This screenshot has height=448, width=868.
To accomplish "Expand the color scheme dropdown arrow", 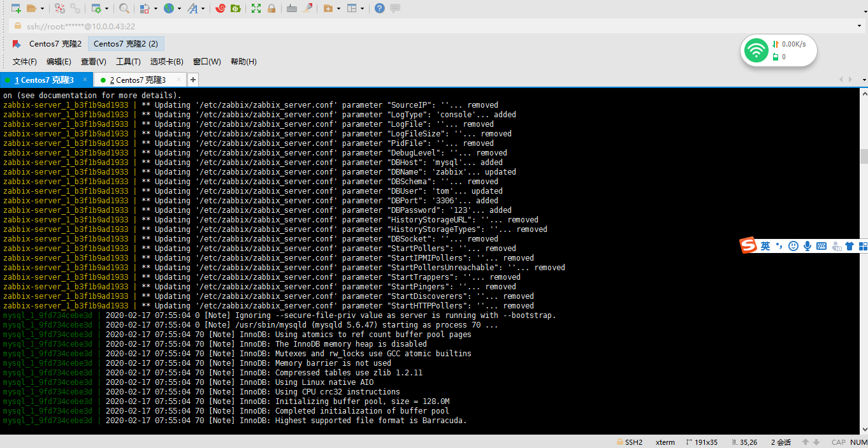I will (x=156, y=9).
